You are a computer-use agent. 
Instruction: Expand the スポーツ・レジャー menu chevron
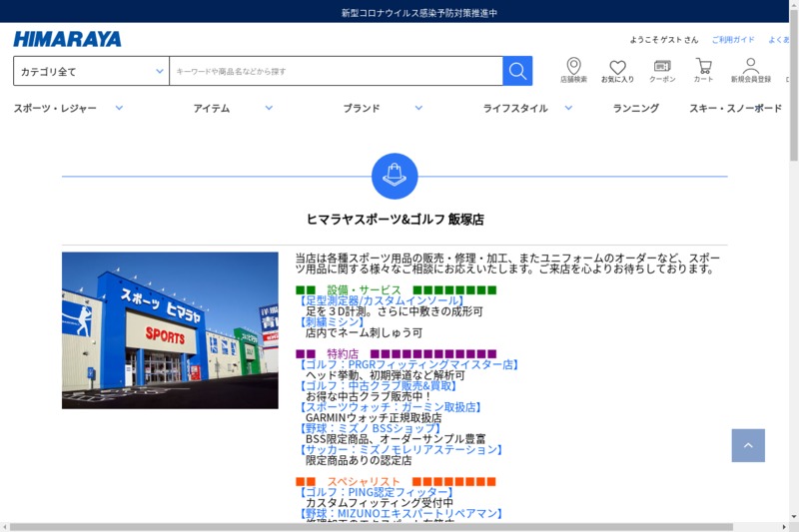(119, 108)
